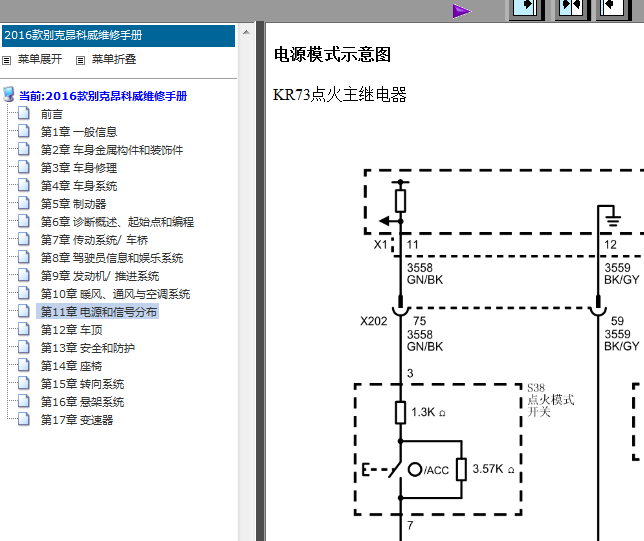Click the page icon beside 第6章
Image resolution: width=644 pixels, height=541 pixels.
[x=24, y=221]
